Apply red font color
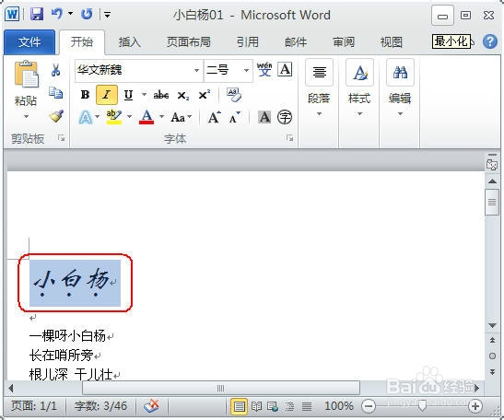 147,117
